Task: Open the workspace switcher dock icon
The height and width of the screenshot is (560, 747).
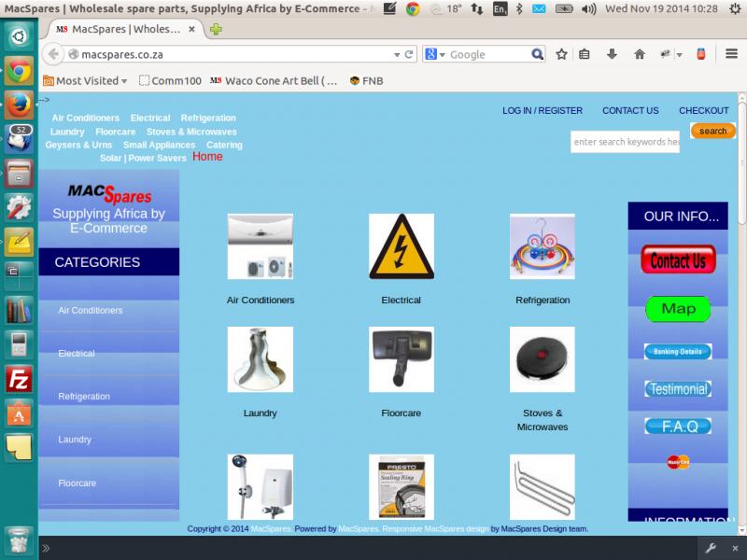Action: pos(19,275)
